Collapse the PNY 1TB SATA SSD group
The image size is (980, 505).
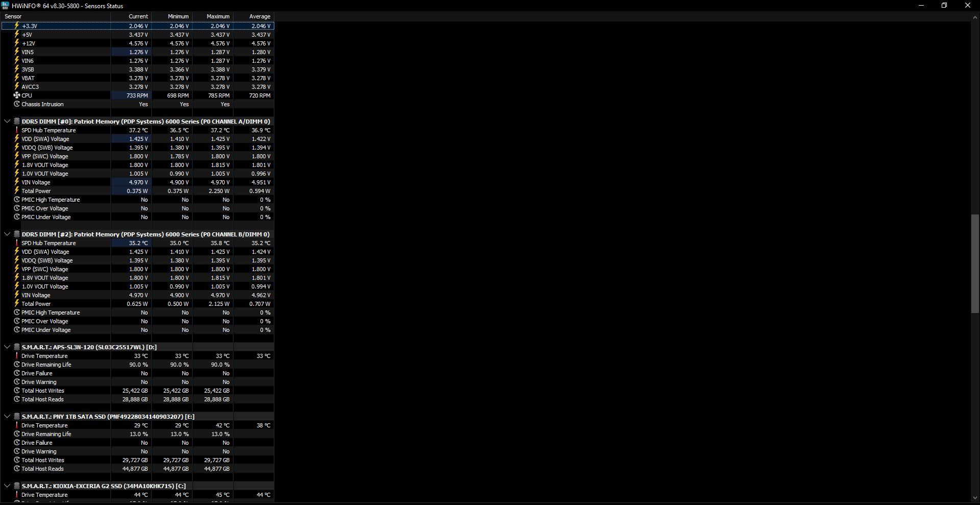coord(7,417)
